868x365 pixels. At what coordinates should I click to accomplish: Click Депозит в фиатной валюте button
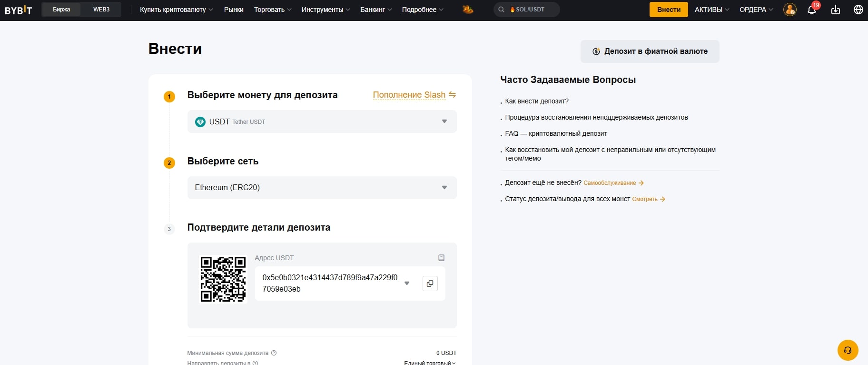pos(650,51)
